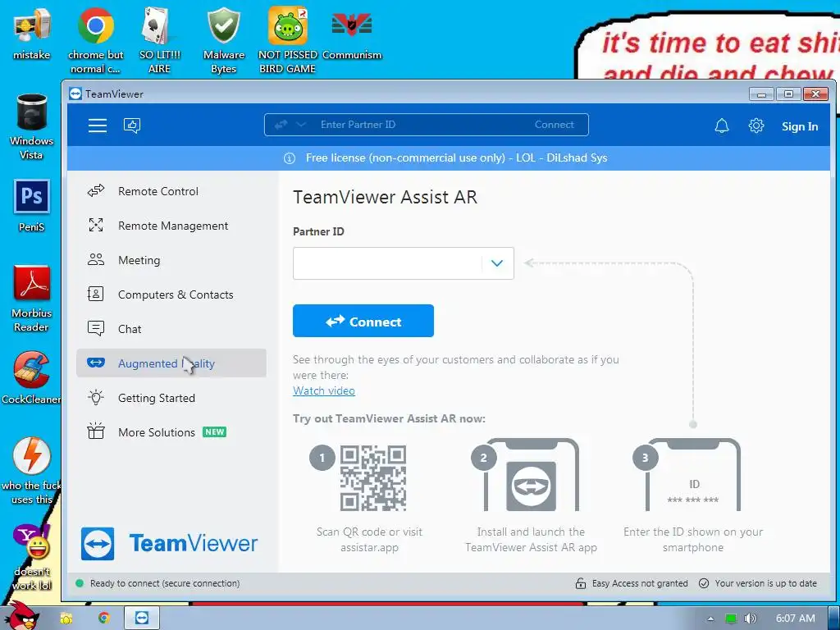This screenshot has height=630, width=840.
Task: Click Connect in the header bar
Action: click(x=554, y=125)
